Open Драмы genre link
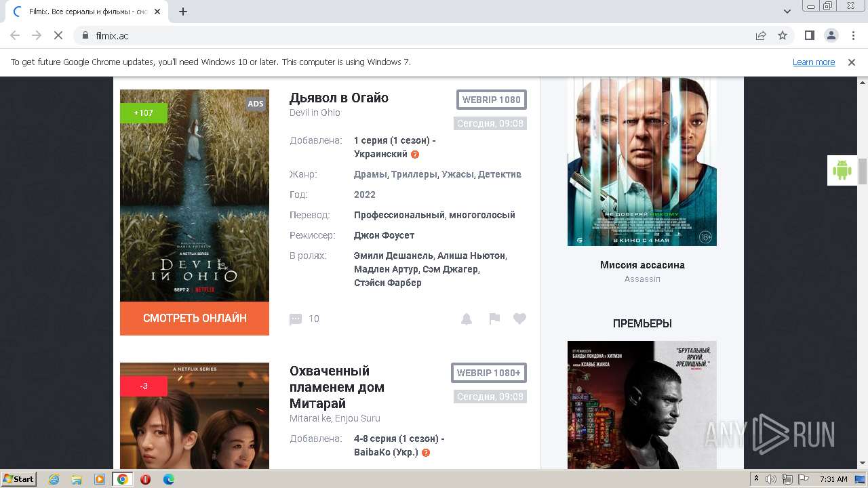This screenshot has width=868, height=488. coord(371,174)
